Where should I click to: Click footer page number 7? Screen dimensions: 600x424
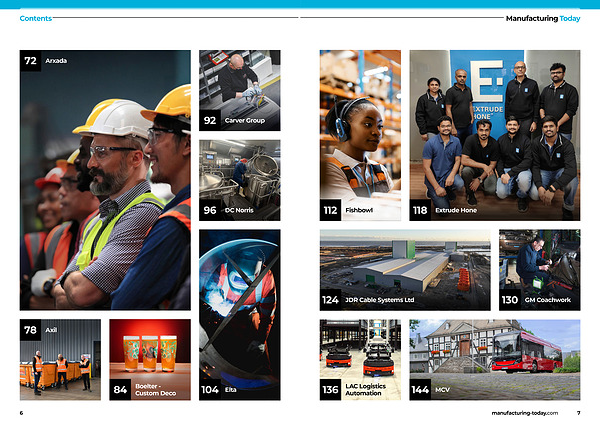579,413
